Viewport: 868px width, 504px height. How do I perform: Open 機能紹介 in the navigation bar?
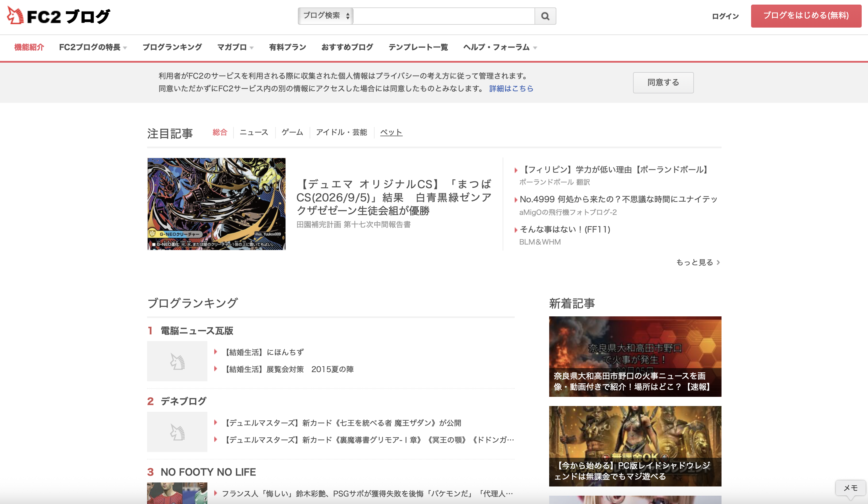click(29, 47)
